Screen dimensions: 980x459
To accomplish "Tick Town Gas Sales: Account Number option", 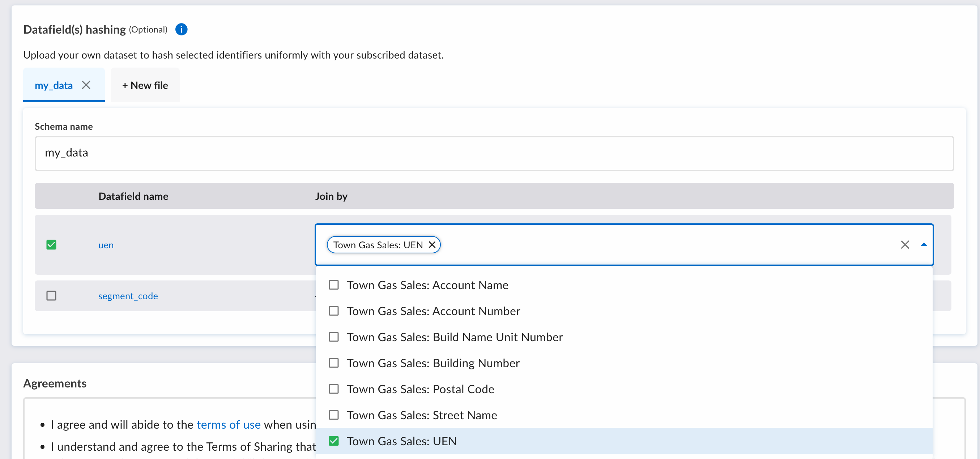I will point(334,311).
